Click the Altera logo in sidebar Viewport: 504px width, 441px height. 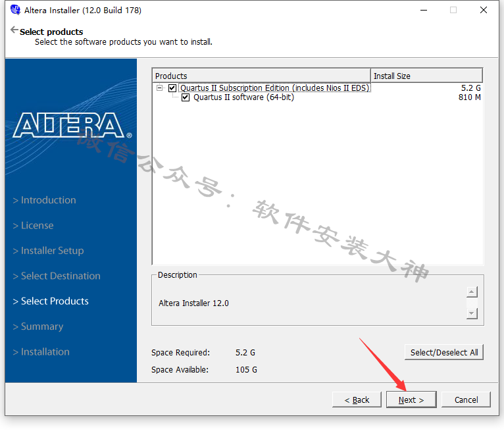pos(72,125)
